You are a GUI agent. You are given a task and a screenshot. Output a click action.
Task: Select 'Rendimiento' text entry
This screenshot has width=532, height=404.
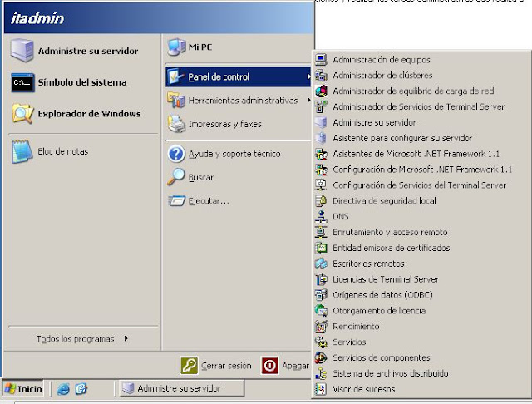356,327
